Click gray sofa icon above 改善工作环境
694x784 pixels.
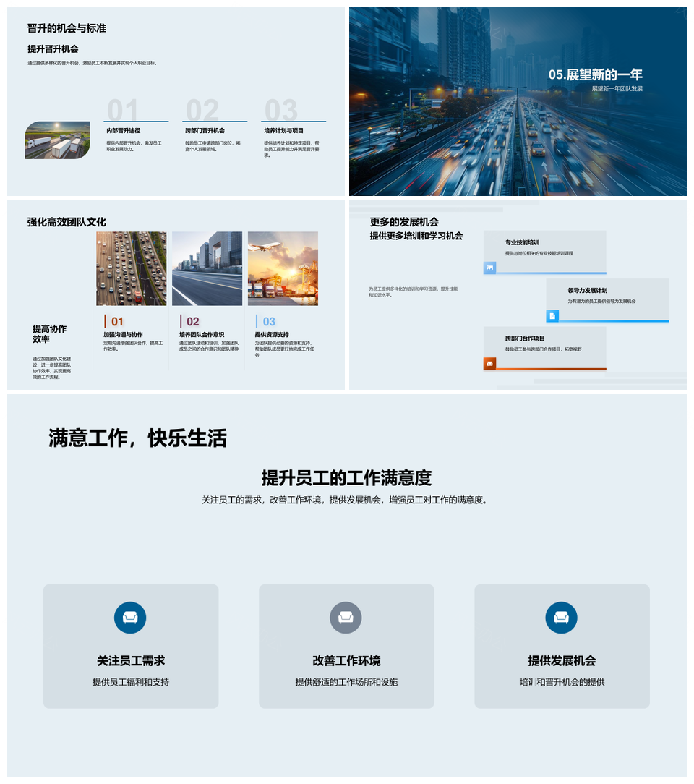click(x=346, y=618)
